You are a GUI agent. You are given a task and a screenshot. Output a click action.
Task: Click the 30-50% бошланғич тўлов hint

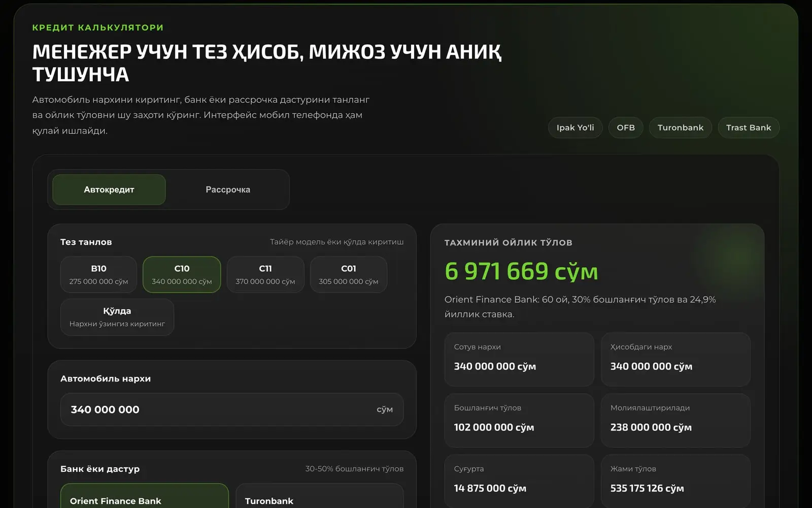point(354,468)
